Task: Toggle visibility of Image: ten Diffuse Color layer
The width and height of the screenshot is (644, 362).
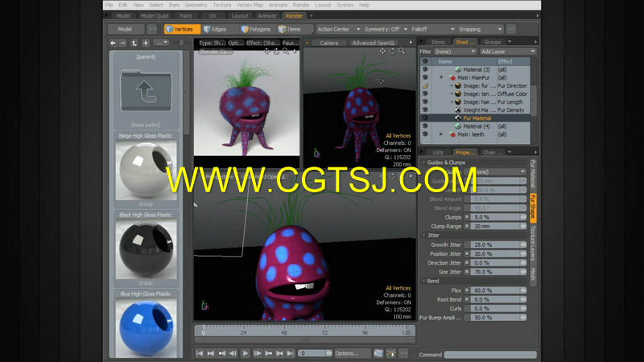Action: point(425,93)
